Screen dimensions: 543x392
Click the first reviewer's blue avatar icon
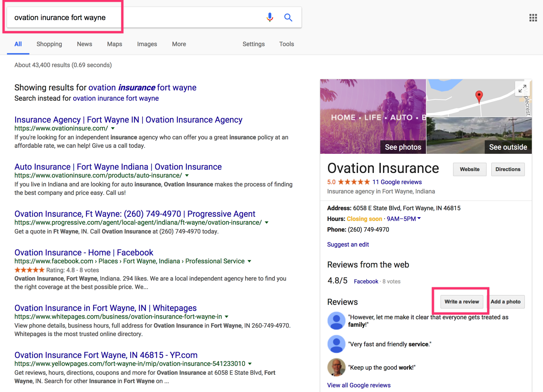coord(336,321)
